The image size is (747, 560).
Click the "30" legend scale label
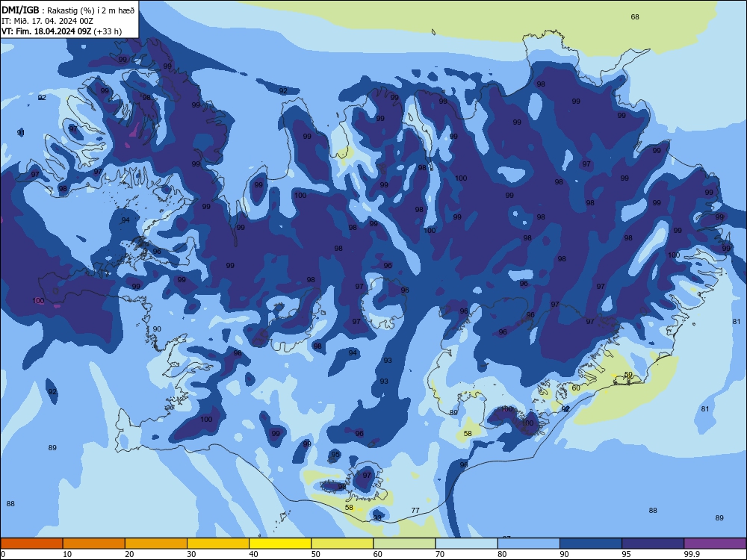[x=191, y=554]
